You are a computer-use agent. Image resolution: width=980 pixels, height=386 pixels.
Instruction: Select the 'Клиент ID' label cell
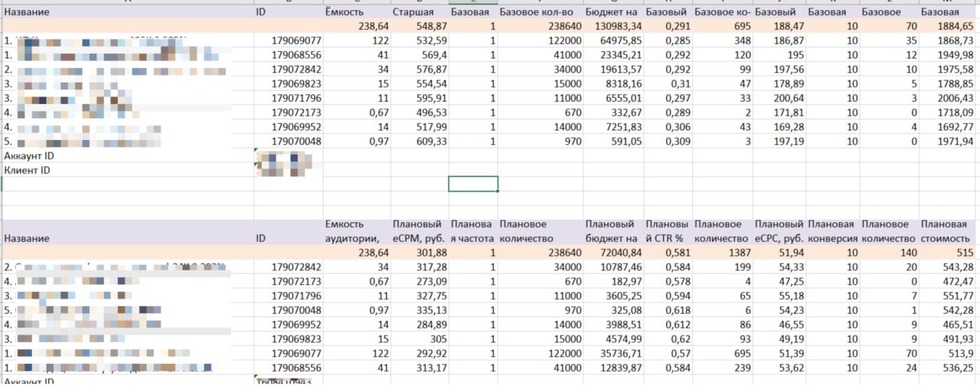[x=27, y=170]
